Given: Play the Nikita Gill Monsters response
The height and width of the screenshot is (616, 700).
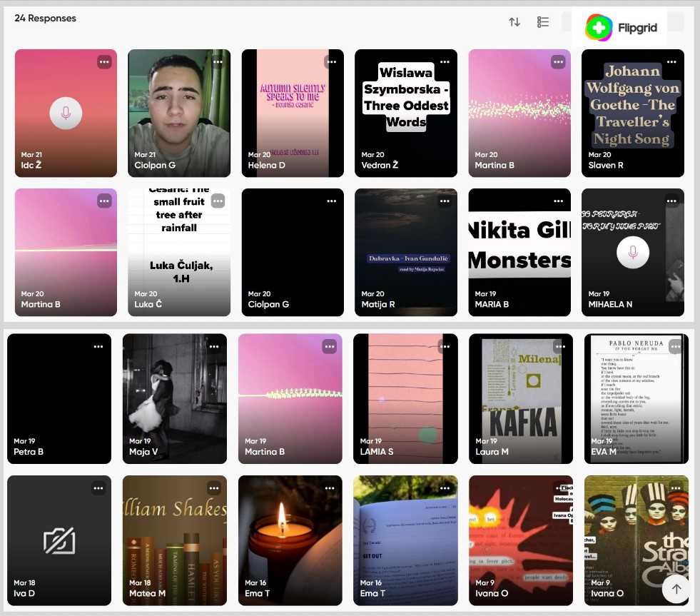Looking at the screenshot, I should coord(519,253).
